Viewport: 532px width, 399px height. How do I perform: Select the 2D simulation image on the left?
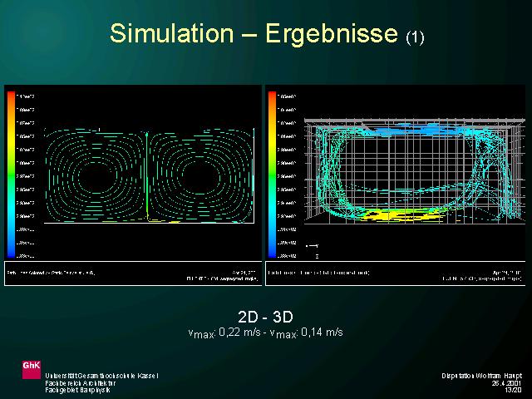[x=133, y=185]
